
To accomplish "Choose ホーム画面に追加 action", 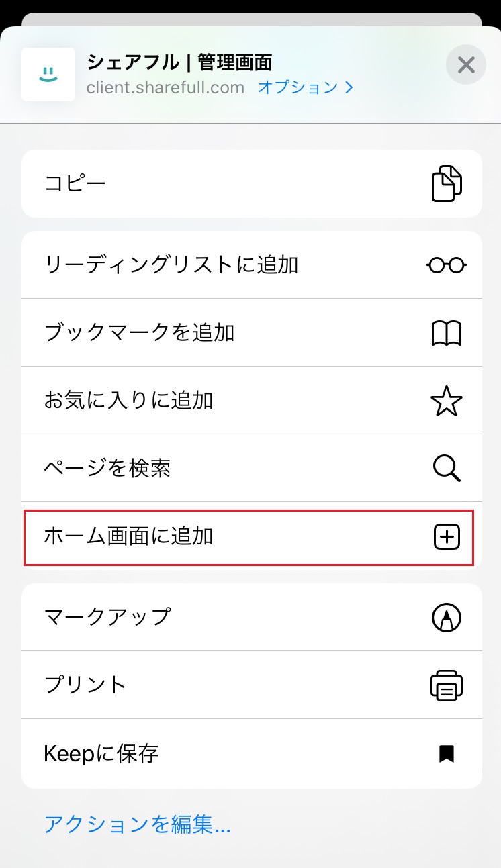I will (x=129, y=536).
